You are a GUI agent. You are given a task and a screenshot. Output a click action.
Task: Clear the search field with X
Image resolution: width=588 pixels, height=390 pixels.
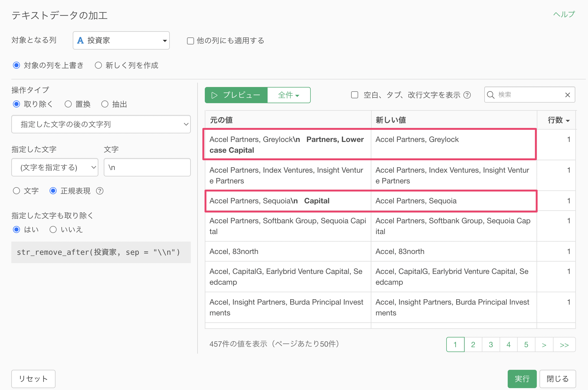coord(568,95)
